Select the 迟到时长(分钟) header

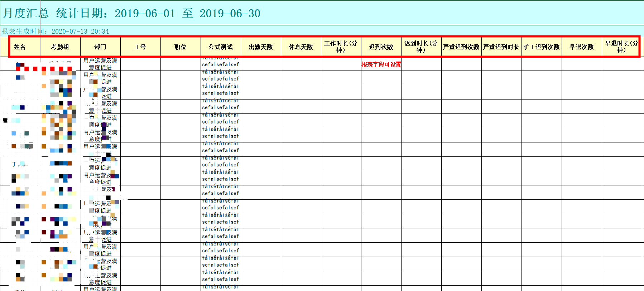click(x=421, y=47)
